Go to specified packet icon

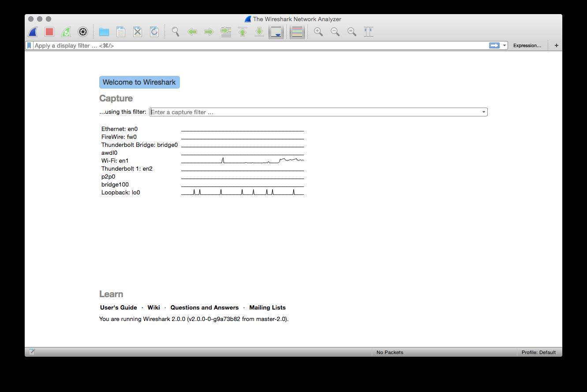[226, 32]
